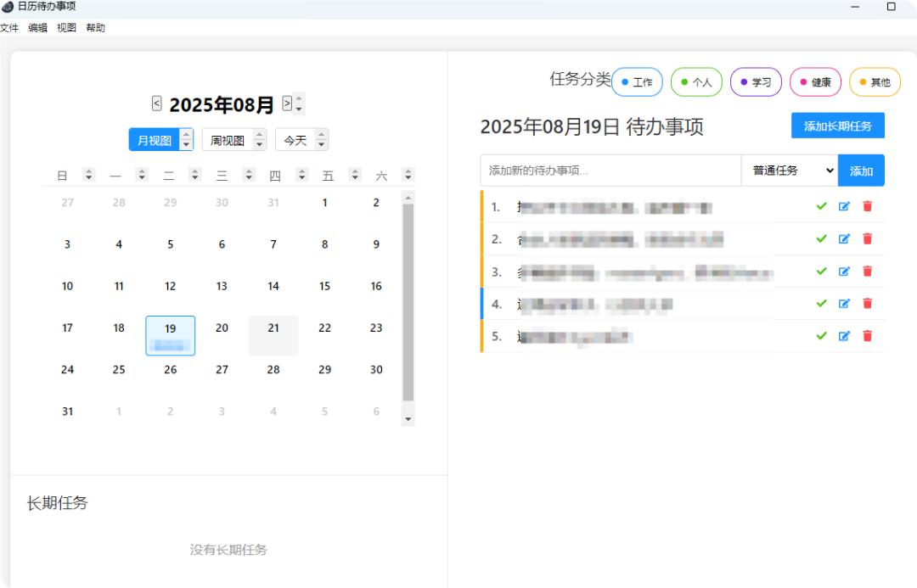
Task: Click stepper beside 周视图 button
Action: (260, 140)
